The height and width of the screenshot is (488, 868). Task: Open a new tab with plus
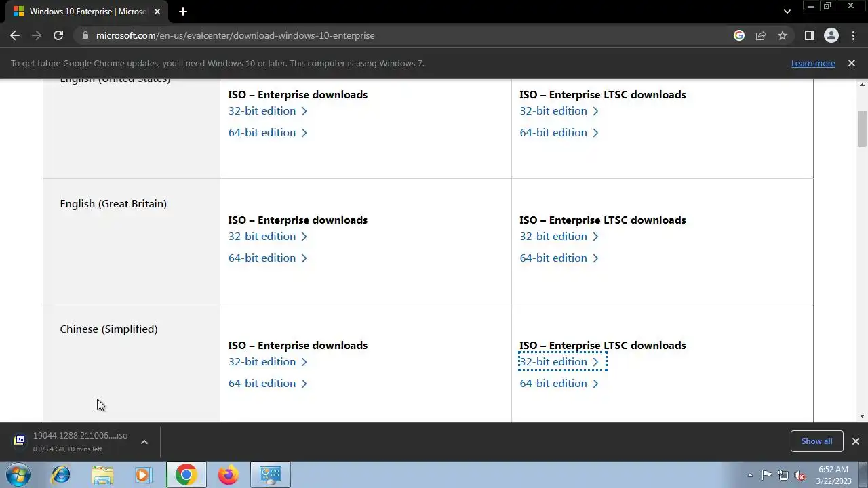[182, 12]
